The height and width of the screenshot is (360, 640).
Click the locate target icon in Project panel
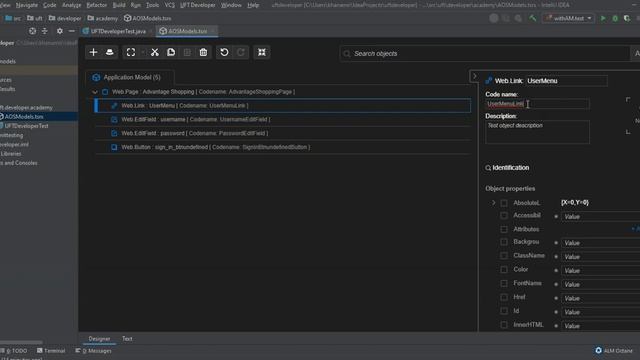[32, 31]
